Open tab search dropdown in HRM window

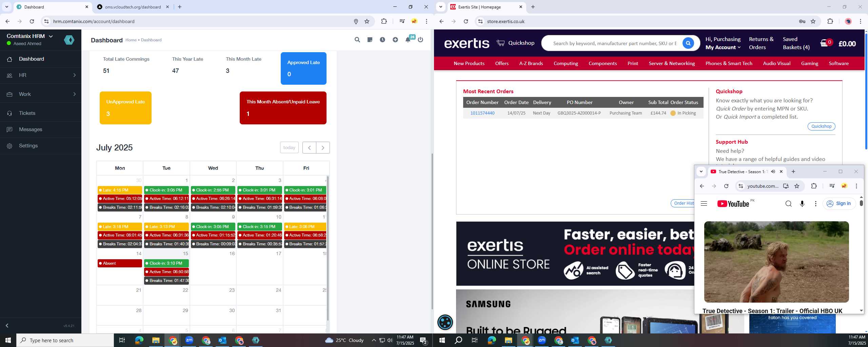[x=6, y=7]
